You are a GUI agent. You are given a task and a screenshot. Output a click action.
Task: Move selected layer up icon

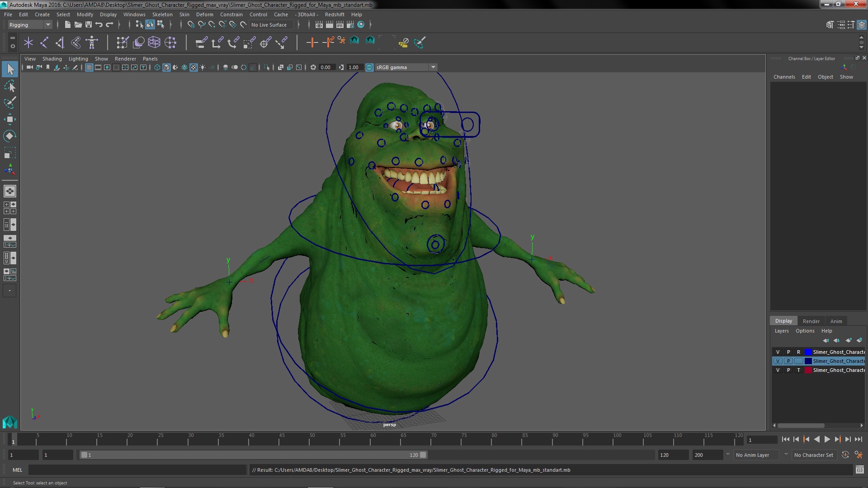[x=826, y=340]
